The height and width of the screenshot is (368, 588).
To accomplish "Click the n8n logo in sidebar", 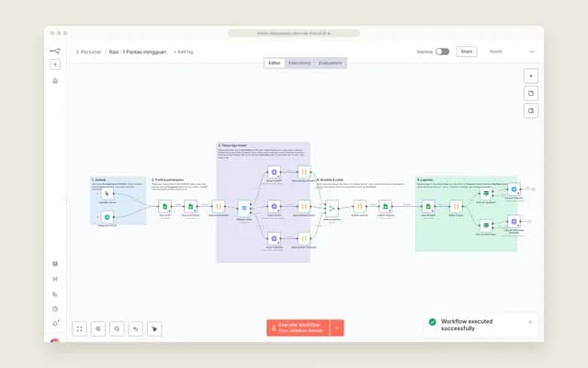I will pos(55,51).
